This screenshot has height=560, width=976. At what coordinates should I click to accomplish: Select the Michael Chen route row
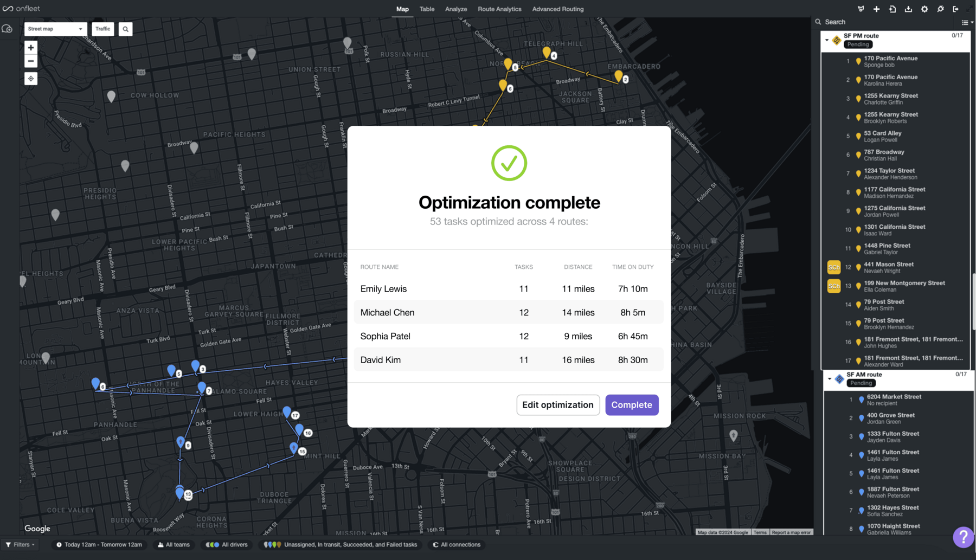509,312
